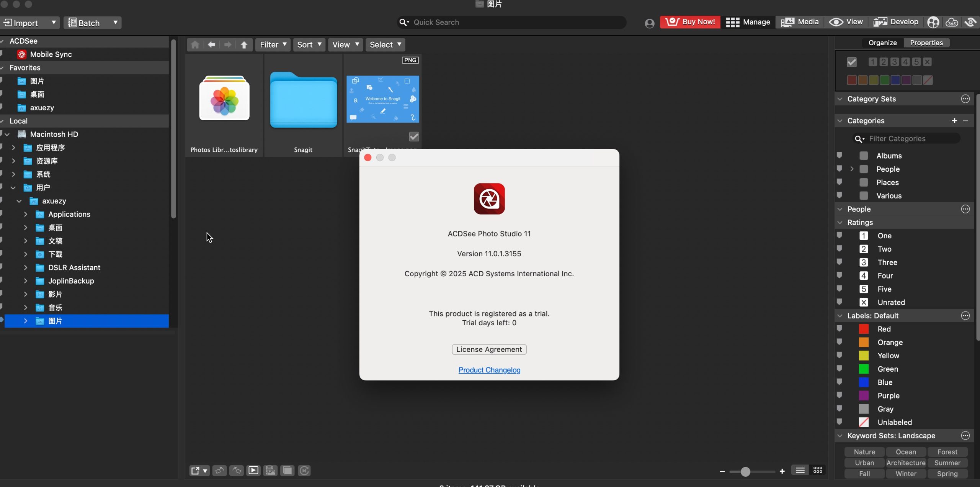Toggle the Five rating box

(x=864, y=289)
